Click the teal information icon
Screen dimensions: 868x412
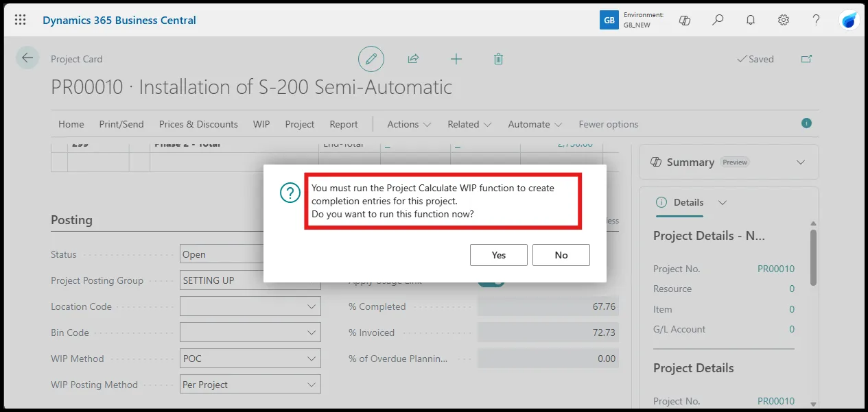(806, 123)
